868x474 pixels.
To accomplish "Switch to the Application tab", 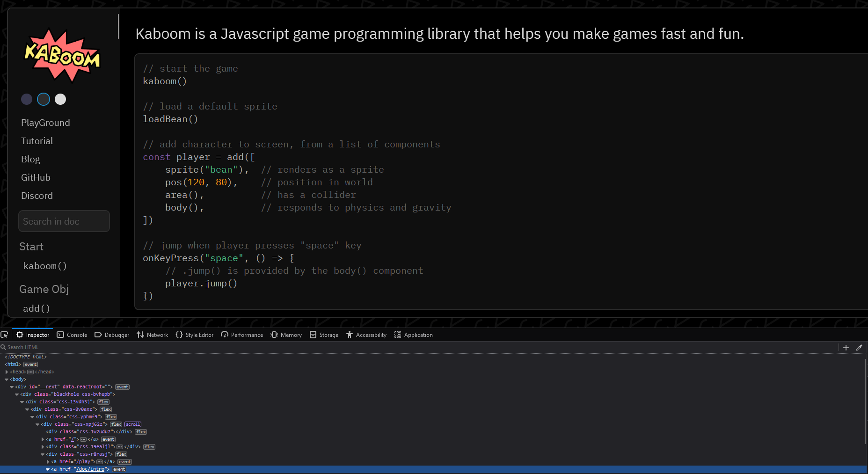I will pyautogui.click(x=414, y=335).
